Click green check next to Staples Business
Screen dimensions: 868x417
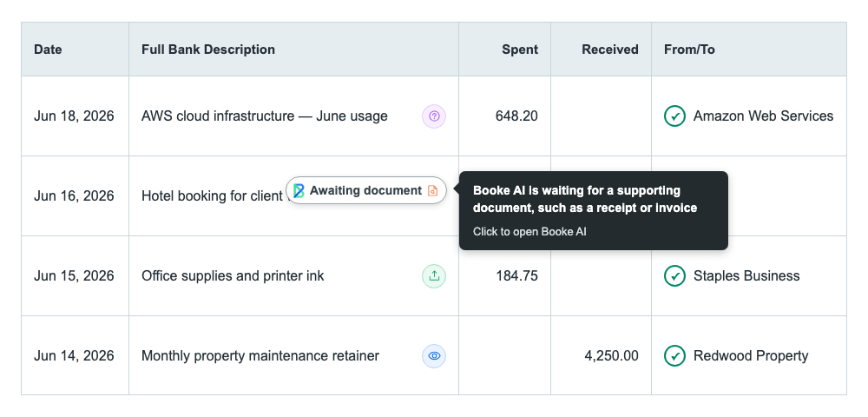pyautogui.click(x=674, y=275)
